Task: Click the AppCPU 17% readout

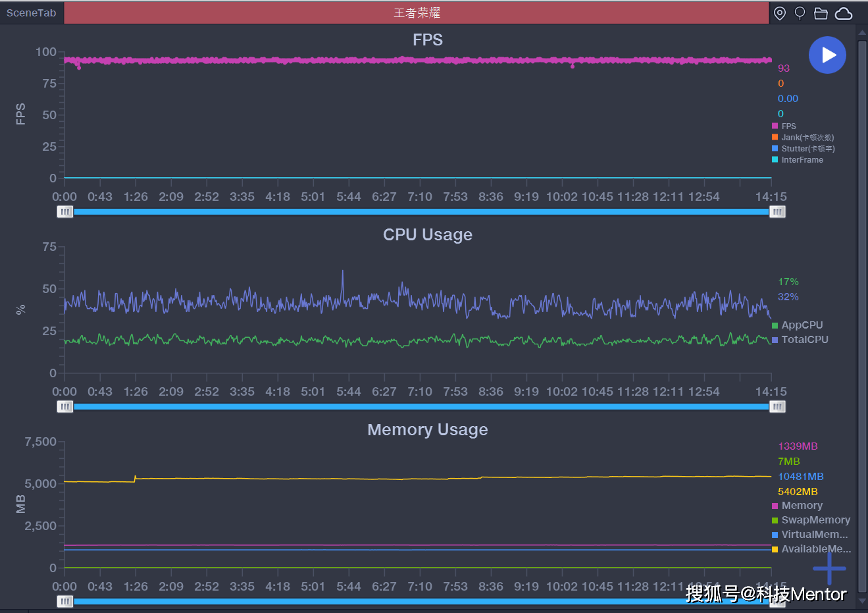Action: click(788, 281)
